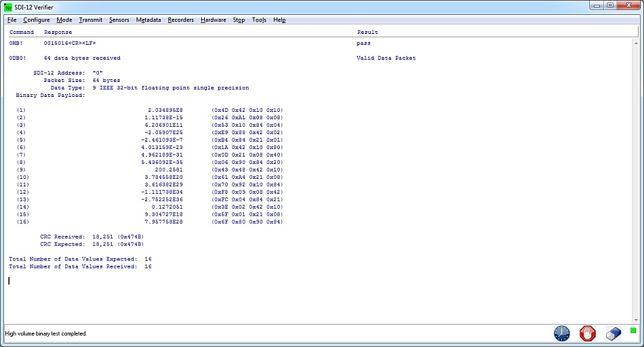
Task: Click the 'Binary Data Payload:' label
Action: coord(50,96)
